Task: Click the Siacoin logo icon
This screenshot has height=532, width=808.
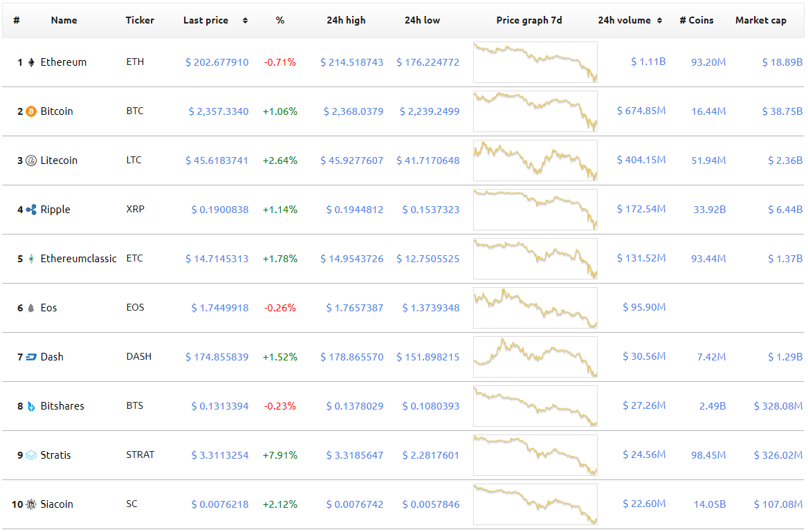Action: pos(31,504)
